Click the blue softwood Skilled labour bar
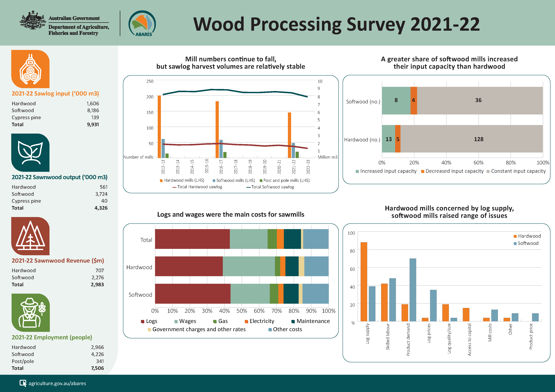 click(x=393, y=300)
